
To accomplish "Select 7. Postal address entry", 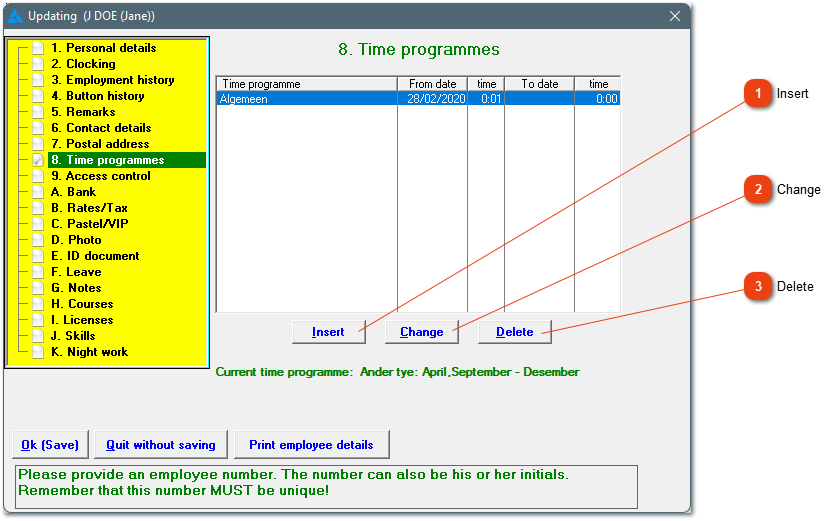I will 100,144.
